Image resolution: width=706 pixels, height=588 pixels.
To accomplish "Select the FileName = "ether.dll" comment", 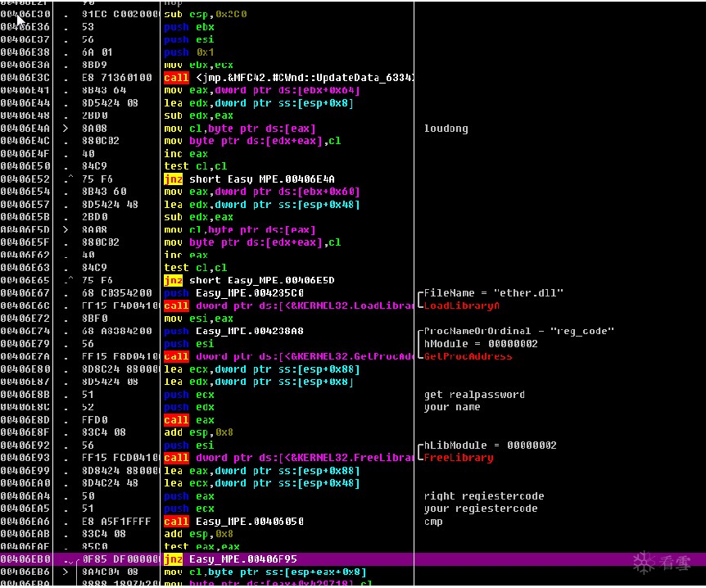I will [x=494, y=293].
